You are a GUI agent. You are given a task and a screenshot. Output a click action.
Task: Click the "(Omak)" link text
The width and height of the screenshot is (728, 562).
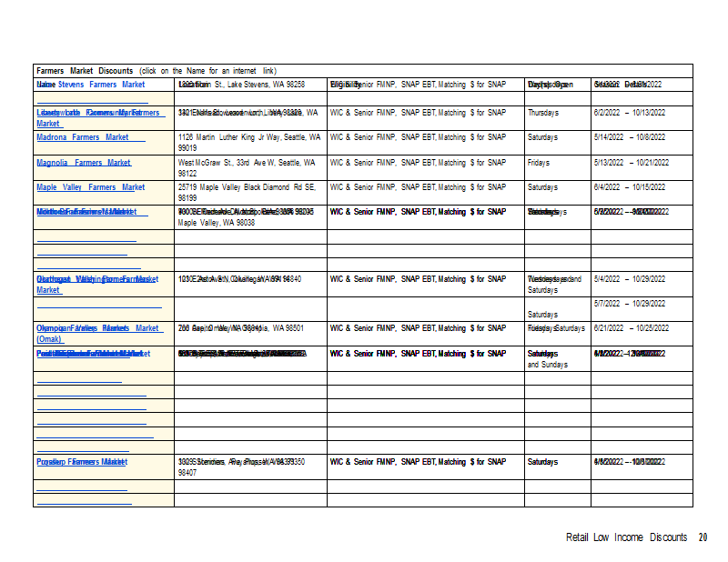pyautogui.click(x=49, y=339)
